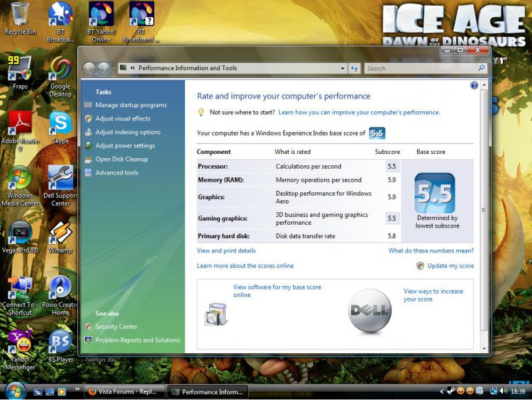Image resolution: width=532 pixels, height=400 pixels.
Task: Open Adjust visual effects task
Action: coord(123,118)
